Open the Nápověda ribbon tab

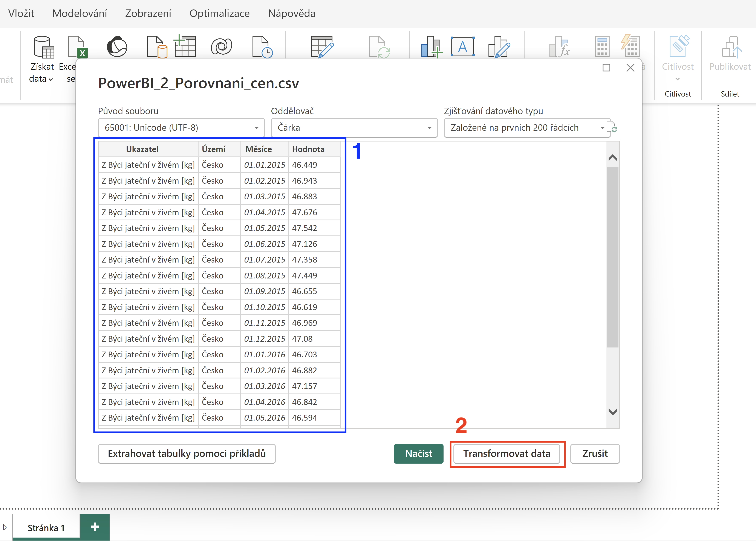point(292,13)
